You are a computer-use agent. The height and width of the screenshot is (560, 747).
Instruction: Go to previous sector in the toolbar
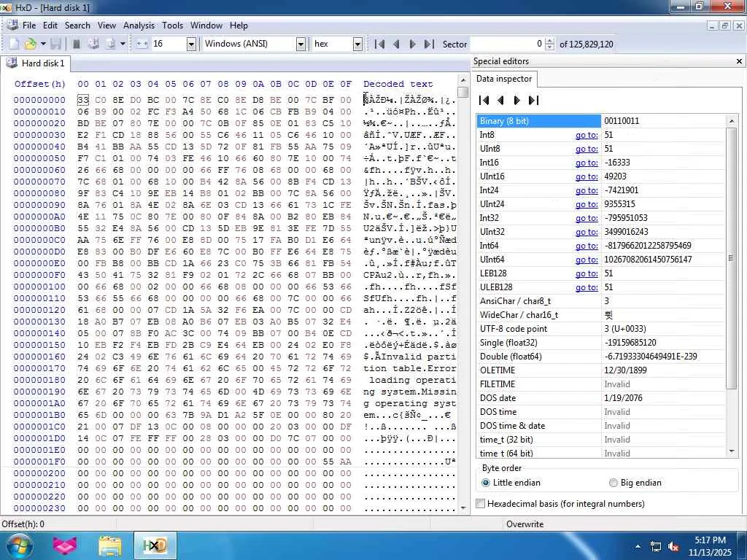[396, 44]
